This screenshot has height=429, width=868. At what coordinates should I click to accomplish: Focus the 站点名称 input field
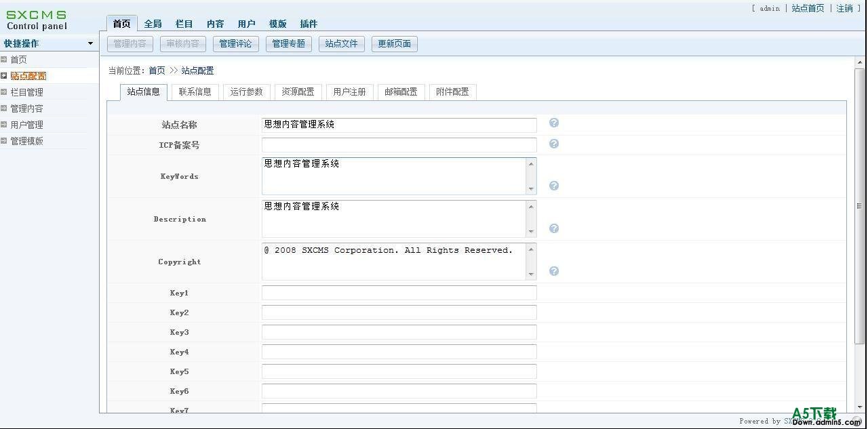399,125
